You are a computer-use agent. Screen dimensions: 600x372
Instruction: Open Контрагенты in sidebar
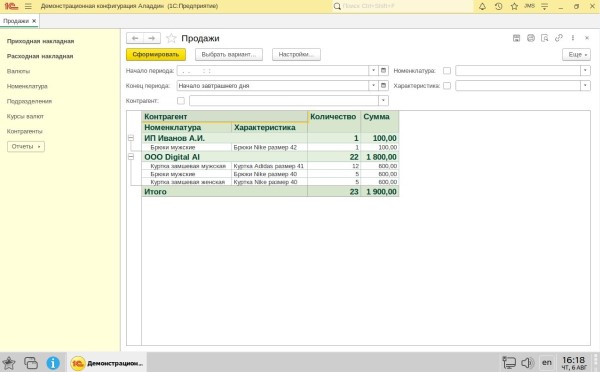(24, 131)
